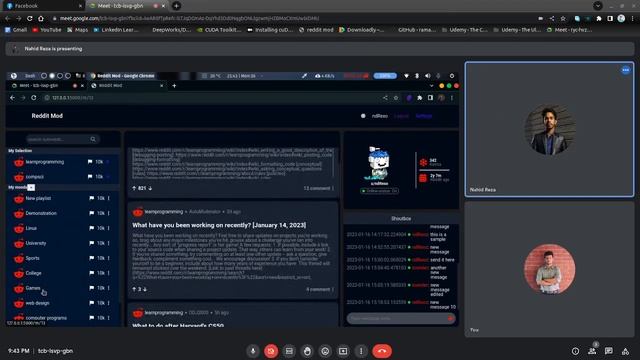Select compsci in My Selection
The width and height of the screenshot is (640, 360).
click(x=35, y=177)
